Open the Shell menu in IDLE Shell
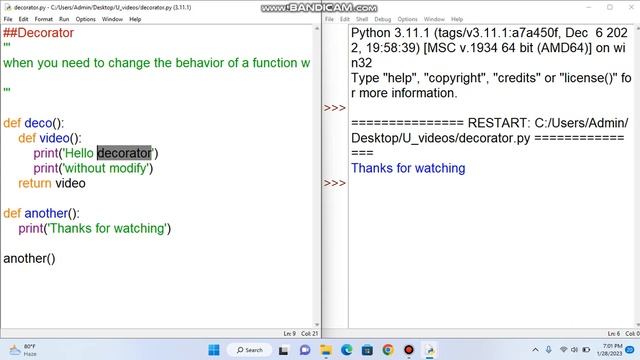Viewport: 640px width, 360px height. tap(362, 19)
